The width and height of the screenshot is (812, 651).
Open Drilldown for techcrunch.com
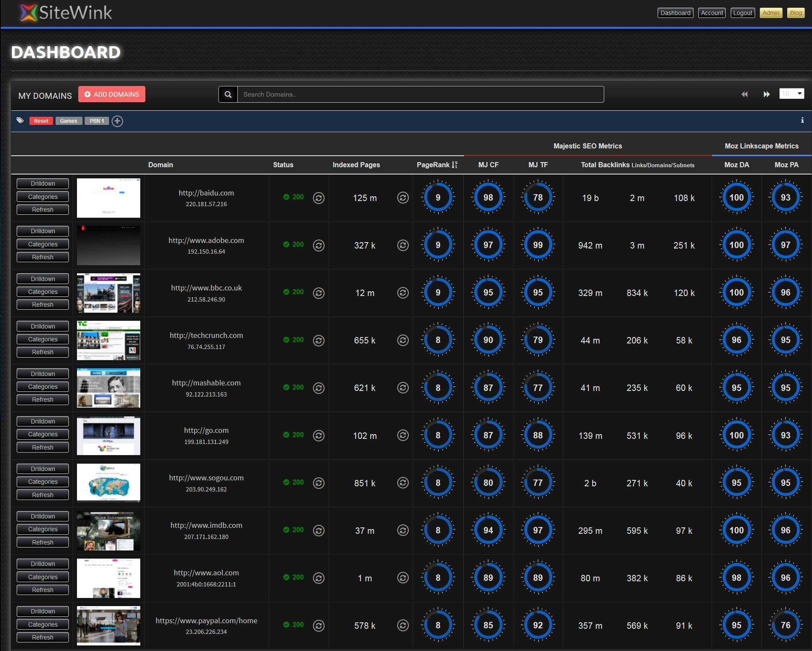click(43, 326)
